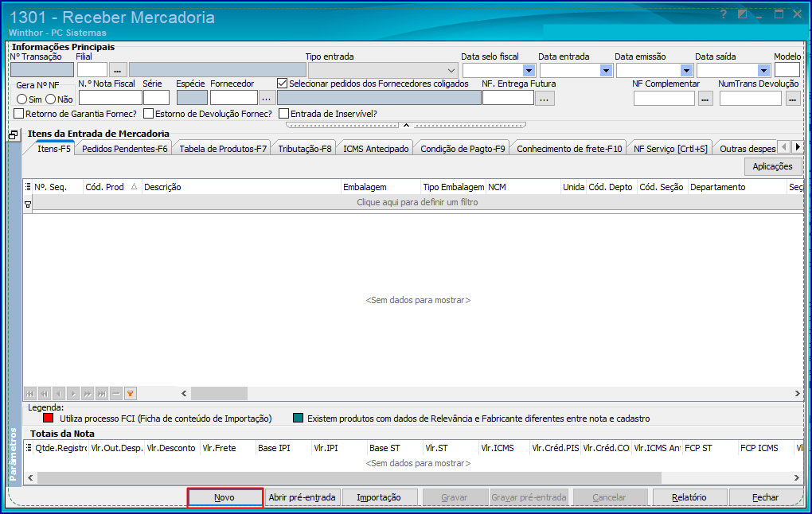This screenshot has width=812, height=514.
Task: Open the Filial lookup ellipsis button
Action: tap(118, 70)
